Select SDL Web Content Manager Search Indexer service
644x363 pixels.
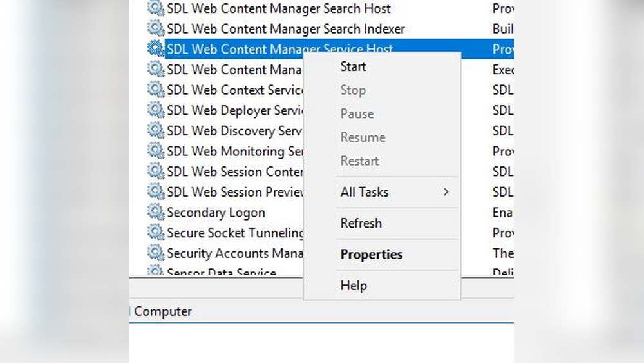click(285, 29)
